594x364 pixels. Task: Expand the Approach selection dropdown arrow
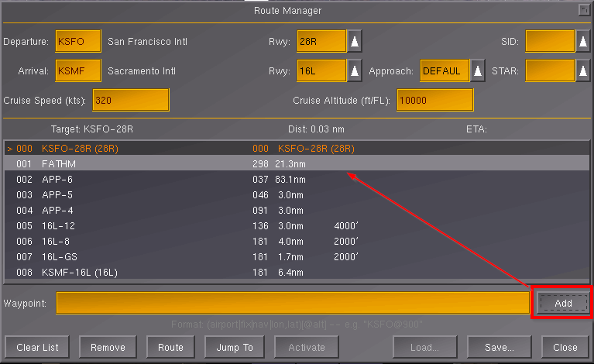point(478,71)
